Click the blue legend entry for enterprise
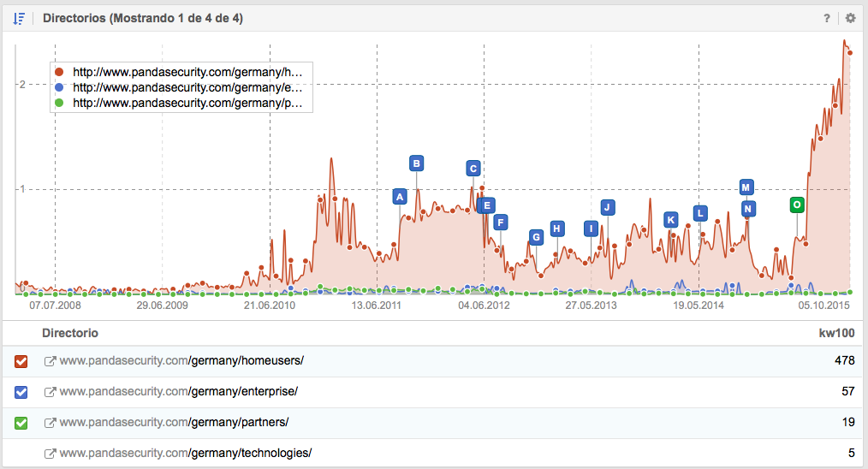 [187, 87]
